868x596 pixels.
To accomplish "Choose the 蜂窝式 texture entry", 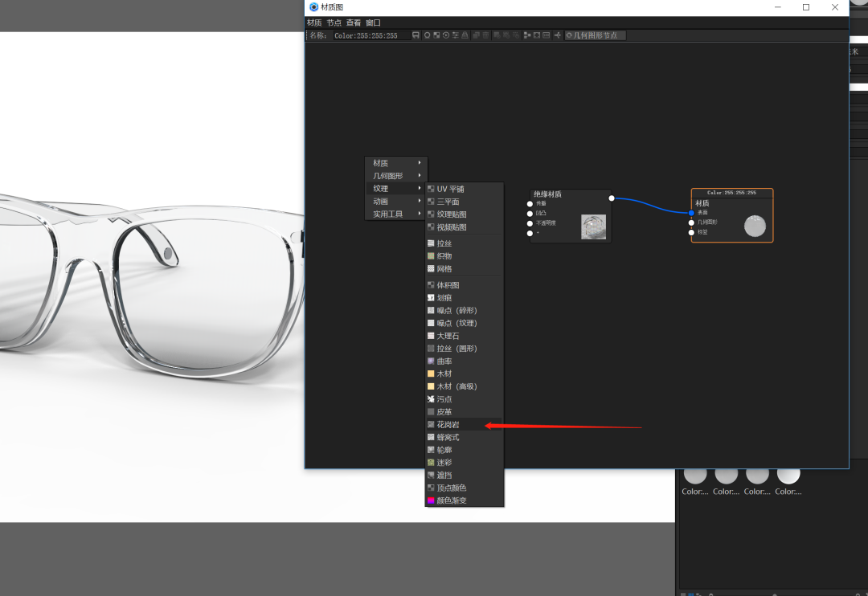I will pyautogui.click(x=465, y=437).
